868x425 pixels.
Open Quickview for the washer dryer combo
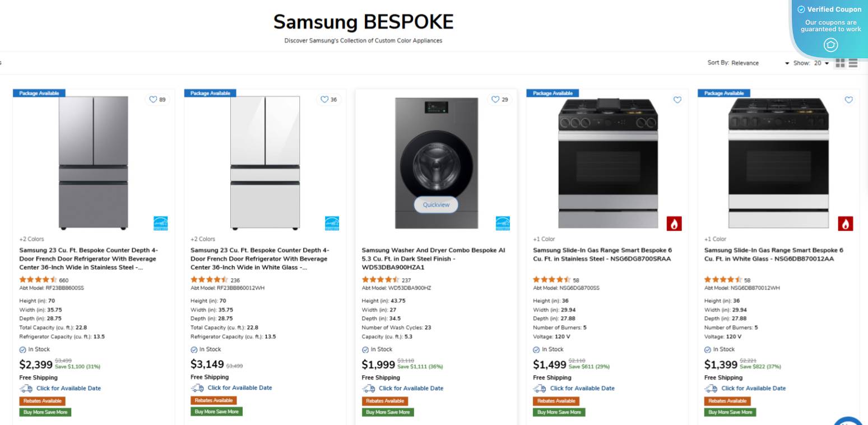tap(436, 205)
